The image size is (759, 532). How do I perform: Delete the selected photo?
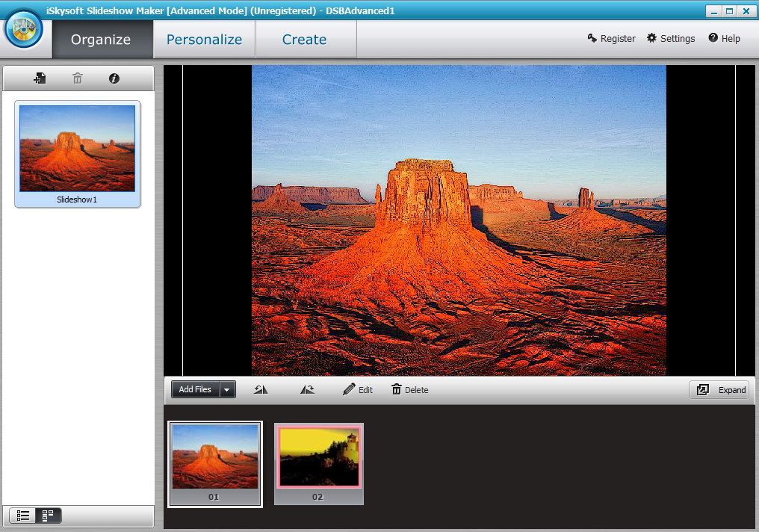pos(409,389)
